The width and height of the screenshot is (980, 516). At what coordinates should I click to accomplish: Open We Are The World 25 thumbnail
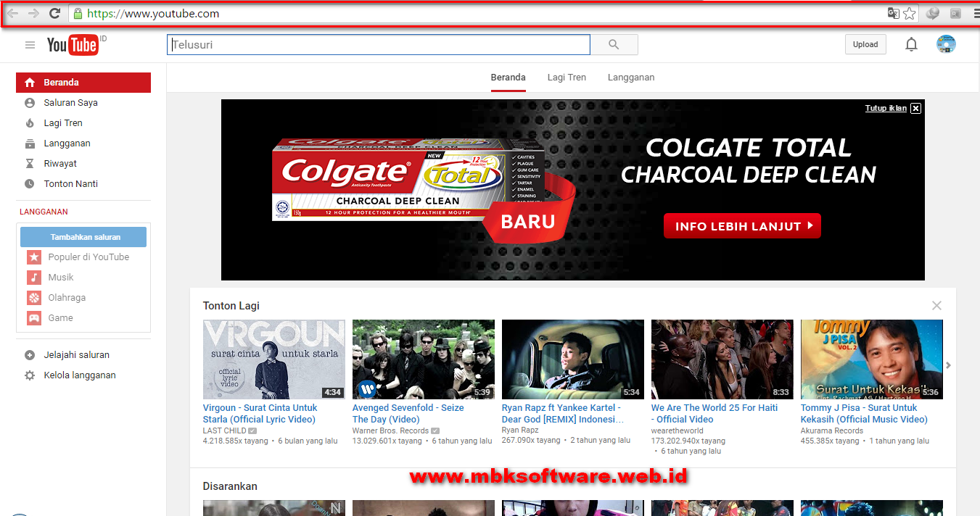pyautogui.click(x=722, y=359)
